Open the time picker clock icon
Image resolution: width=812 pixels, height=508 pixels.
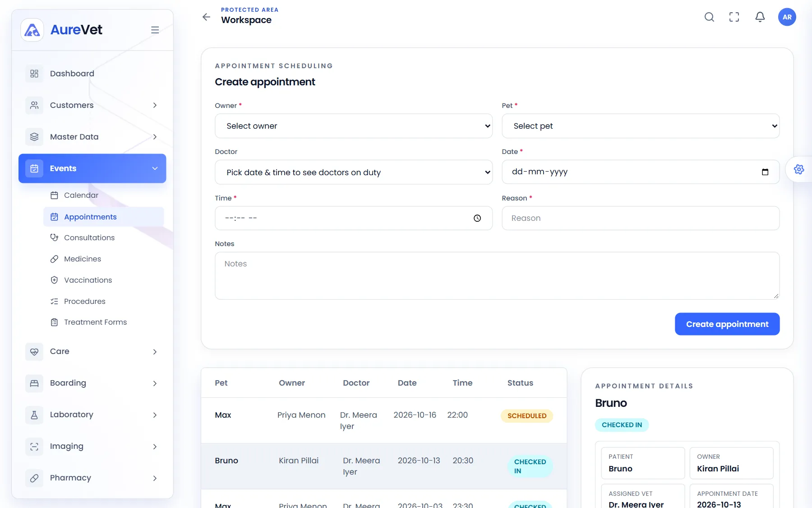[x=477, y=218]
